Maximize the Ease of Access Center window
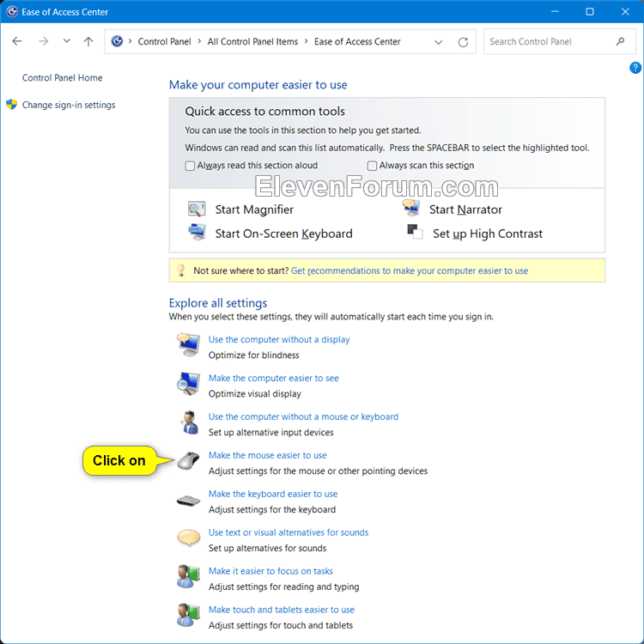This screenshot has width=644, height=644. click(589, 11)
